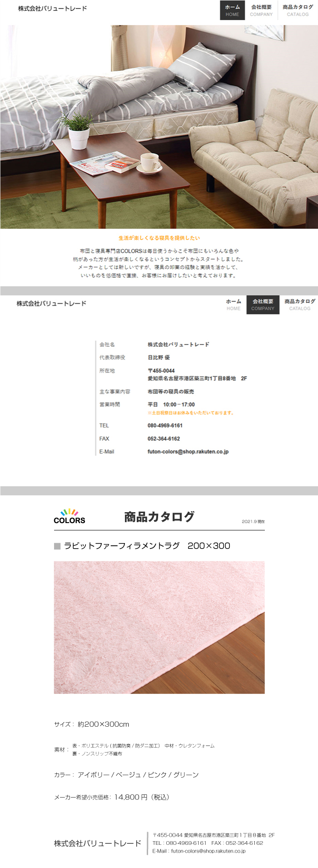The width and height of the screenshot is (318, 868).
Task: Open 商品カタログ tab beside highlighted COMPANY tab
Action: 299,304
